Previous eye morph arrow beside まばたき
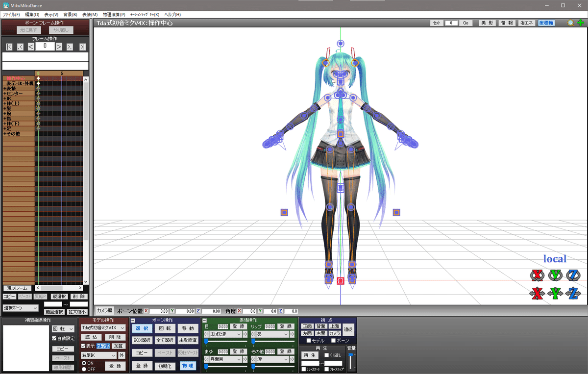The image size is (588, 374). [207, 334]
